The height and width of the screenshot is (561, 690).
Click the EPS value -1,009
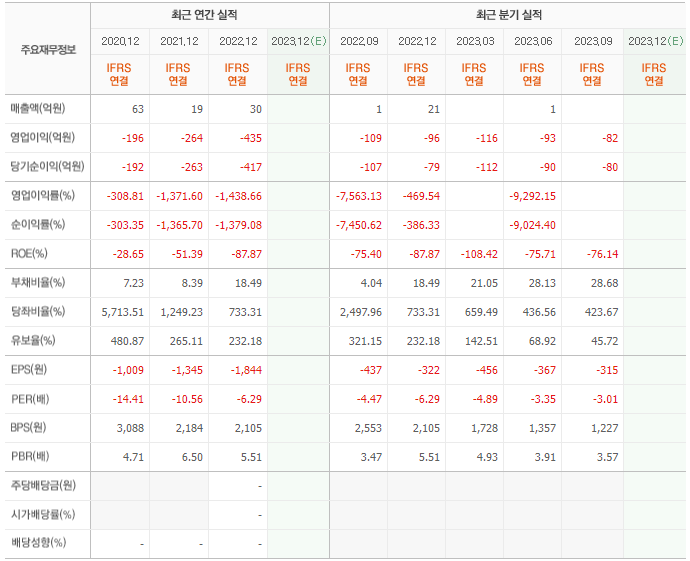tap(128, 370)
